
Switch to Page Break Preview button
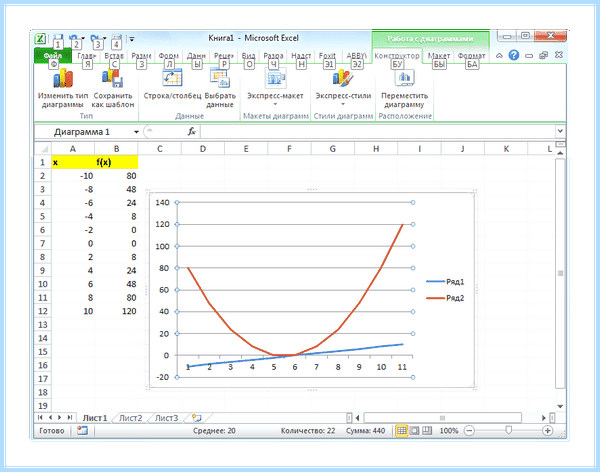[427, 431]
